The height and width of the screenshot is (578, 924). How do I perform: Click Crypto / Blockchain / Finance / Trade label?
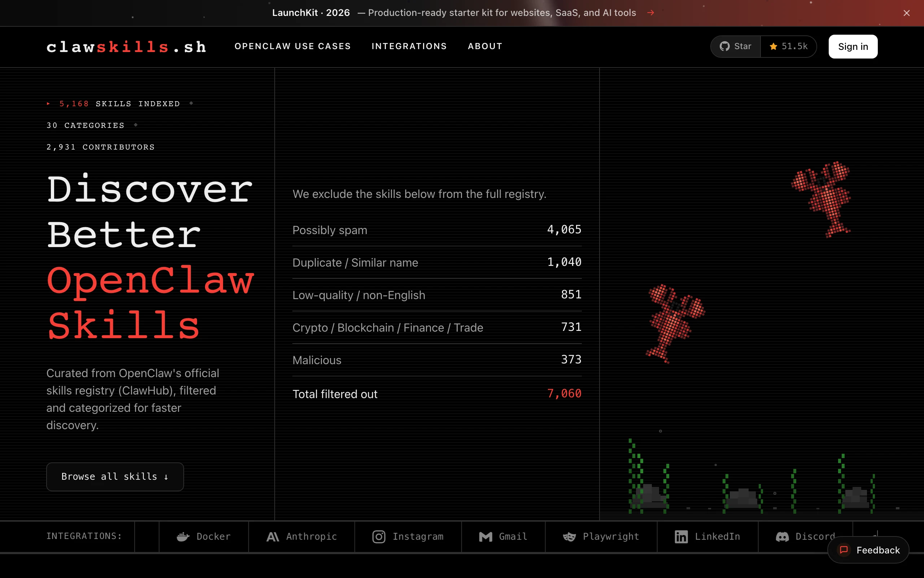[388, 327]
